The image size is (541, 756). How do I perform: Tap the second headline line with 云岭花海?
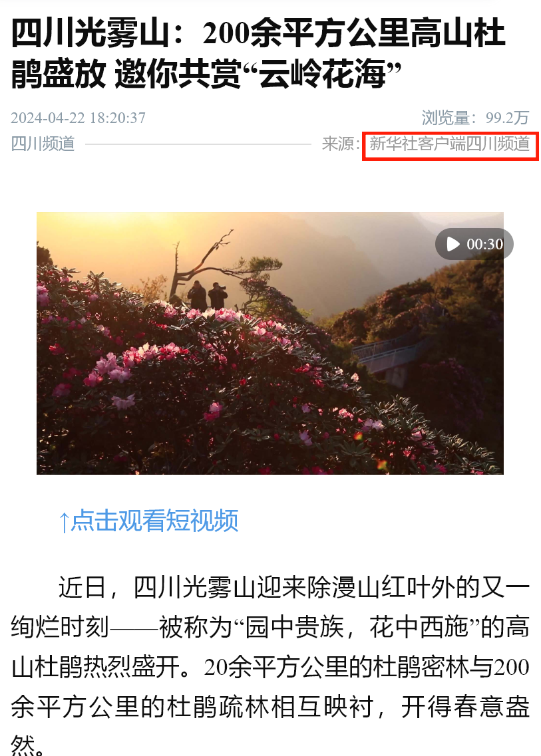tap(206, 74)
